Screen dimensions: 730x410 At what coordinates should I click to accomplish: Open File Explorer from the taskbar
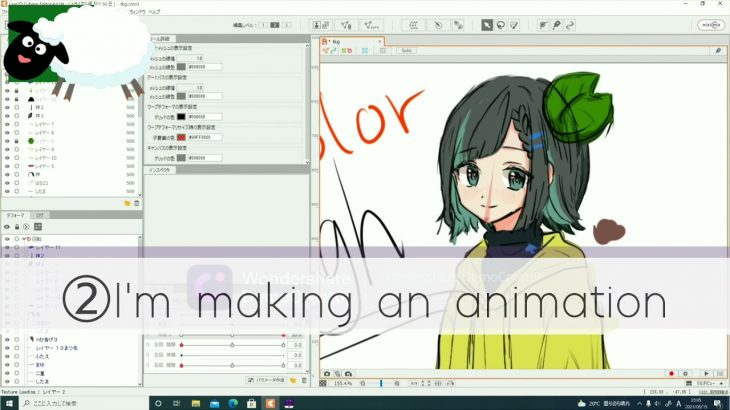point(196,403)
